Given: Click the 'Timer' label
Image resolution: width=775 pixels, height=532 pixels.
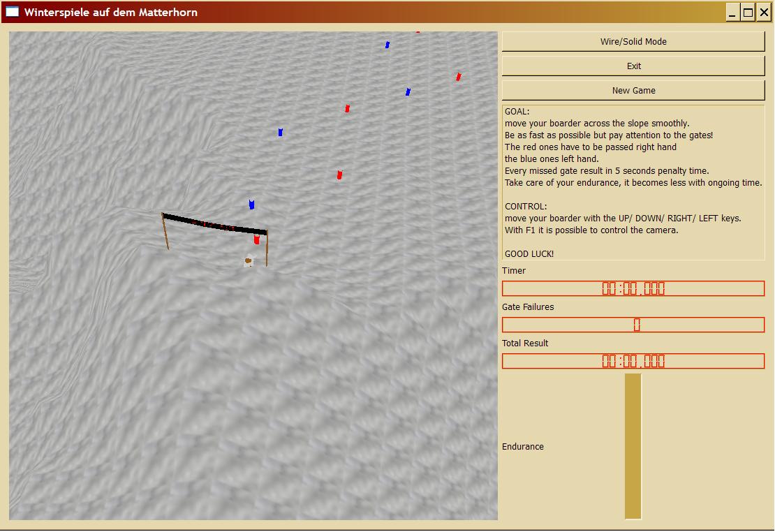Looking at the screenshot, I should 514,270.
